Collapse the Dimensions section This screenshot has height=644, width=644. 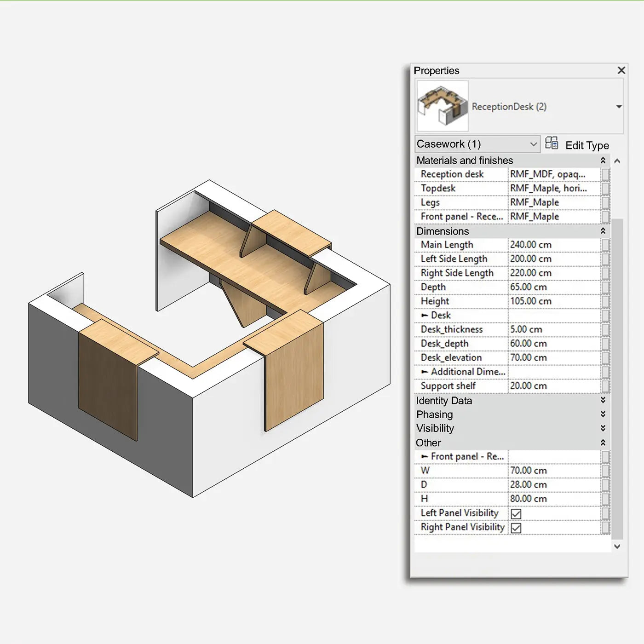point(603,231)
